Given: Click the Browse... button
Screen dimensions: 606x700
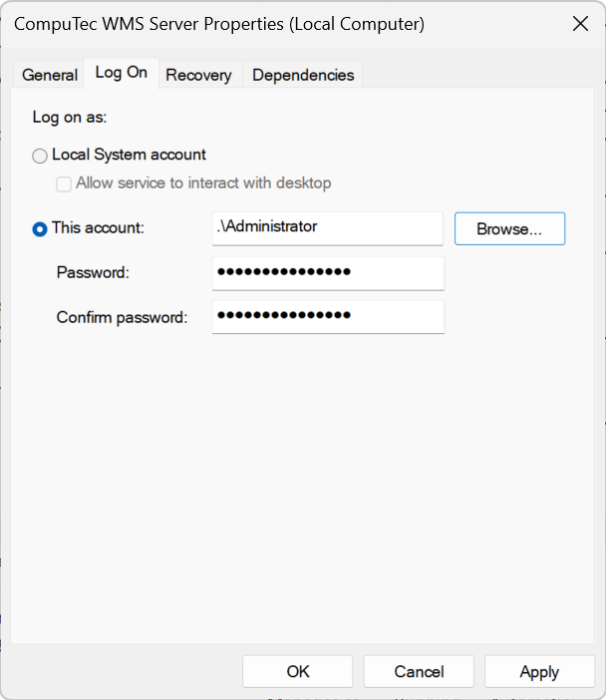Looking at the screenshot, I should [509, 228].
